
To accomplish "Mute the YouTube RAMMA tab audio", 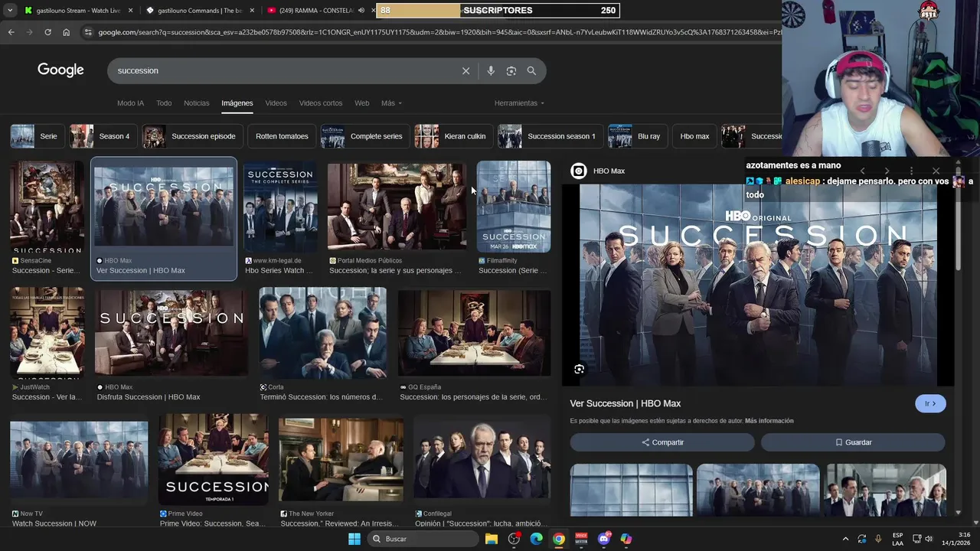I will click(x=361, y=11).
